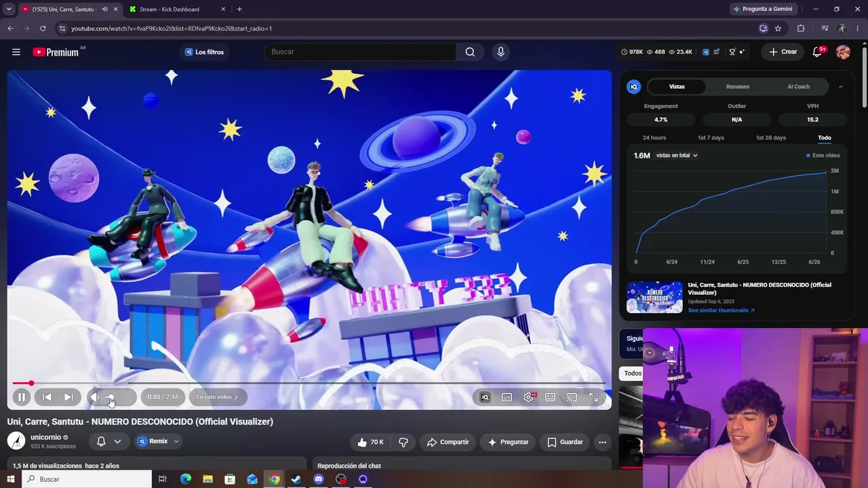The height and width of the screenshot is (488, 868).
Task: Adjust the volume slider handle
Action: click(x=111, y=397)
